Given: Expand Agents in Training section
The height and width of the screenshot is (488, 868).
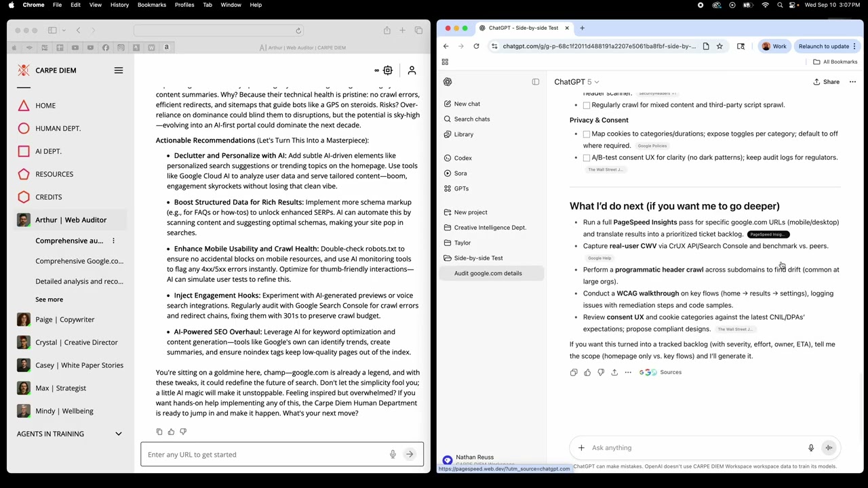Looking at the screenshot, I should click(119, 434).
